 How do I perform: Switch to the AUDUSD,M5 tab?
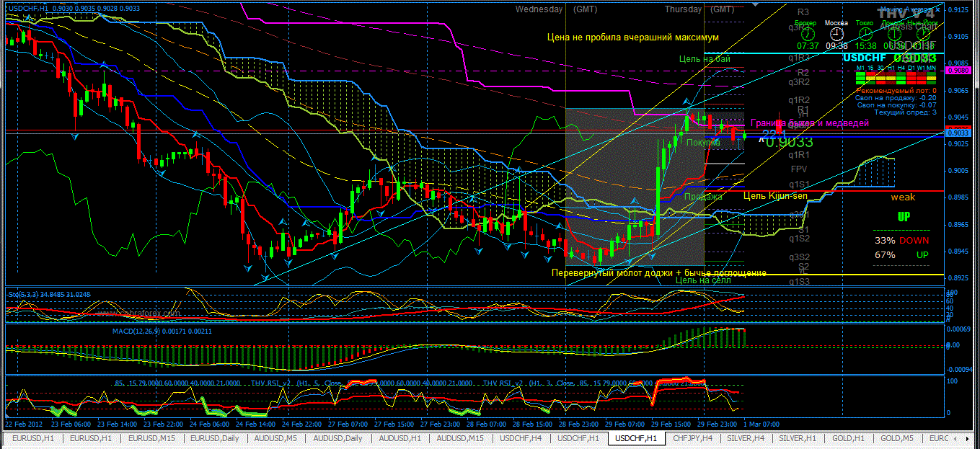click(276, 438)
